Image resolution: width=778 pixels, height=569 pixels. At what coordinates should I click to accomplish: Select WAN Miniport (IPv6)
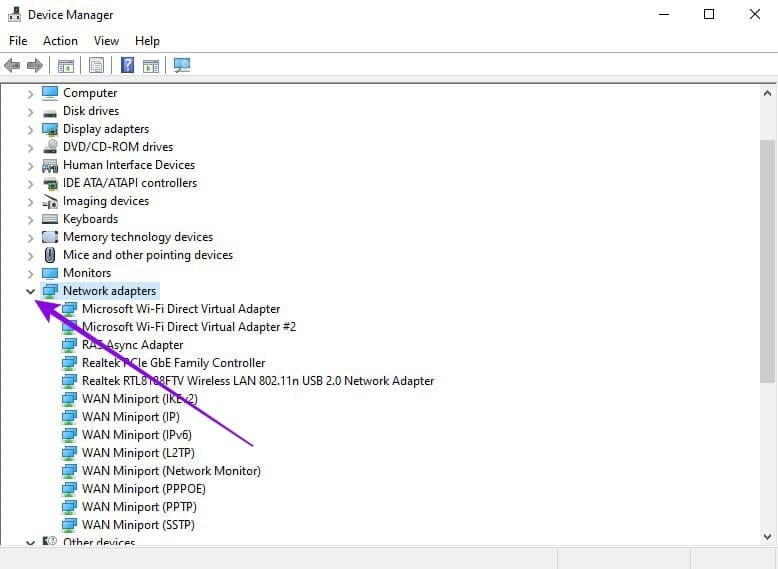click(136, 435)
